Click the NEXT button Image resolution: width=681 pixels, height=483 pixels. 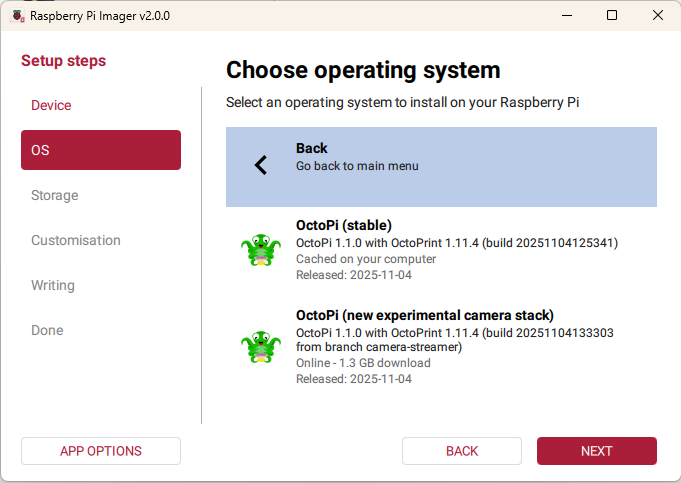pyautogui.click(x=596, y=451)
